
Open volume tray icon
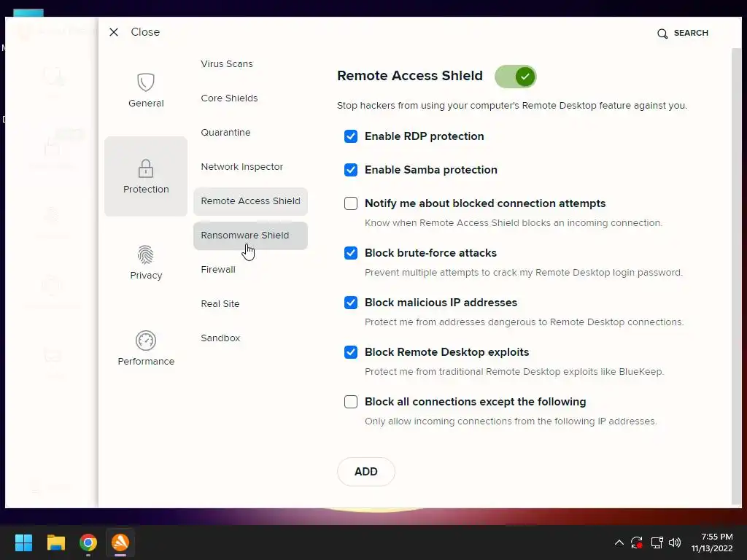[675, 542]
